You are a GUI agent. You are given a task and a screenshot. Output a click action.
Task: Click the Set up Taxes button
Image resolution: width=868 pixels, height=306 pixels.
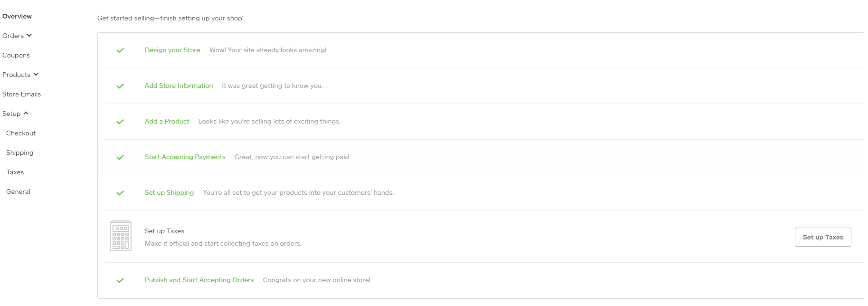tap(823, 237)
